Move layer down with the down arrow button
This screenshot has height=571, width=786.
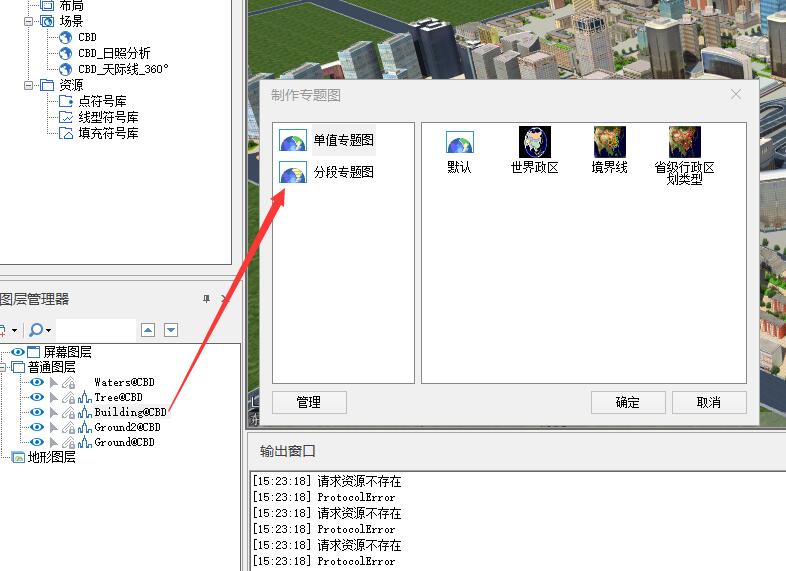point(171,330)
